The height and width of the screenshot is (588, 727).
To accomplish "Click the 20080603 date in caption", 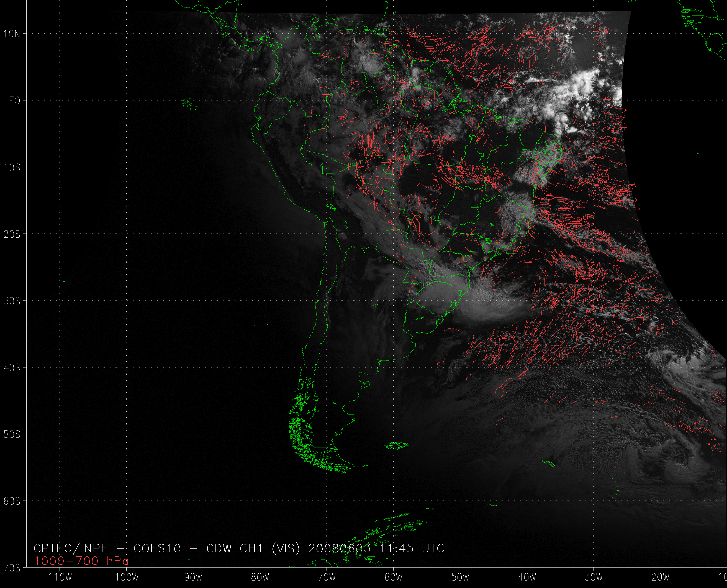I will coord(339,548).
